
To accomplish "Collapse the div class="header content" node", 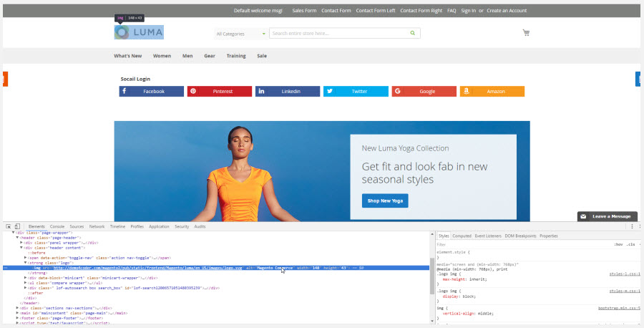I will [21, 248].
